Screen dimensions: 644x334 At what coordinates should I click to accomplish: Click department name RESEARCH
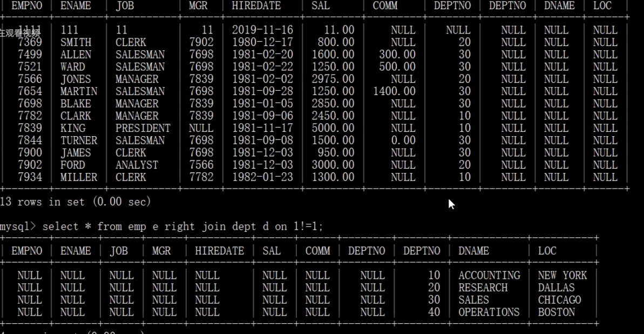483,288
